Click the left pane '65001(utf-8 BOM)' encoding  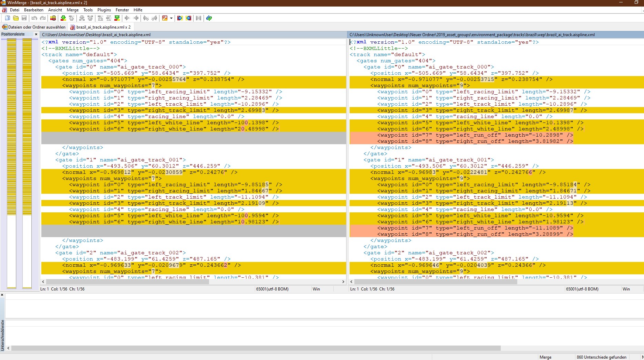click(272, 289)
